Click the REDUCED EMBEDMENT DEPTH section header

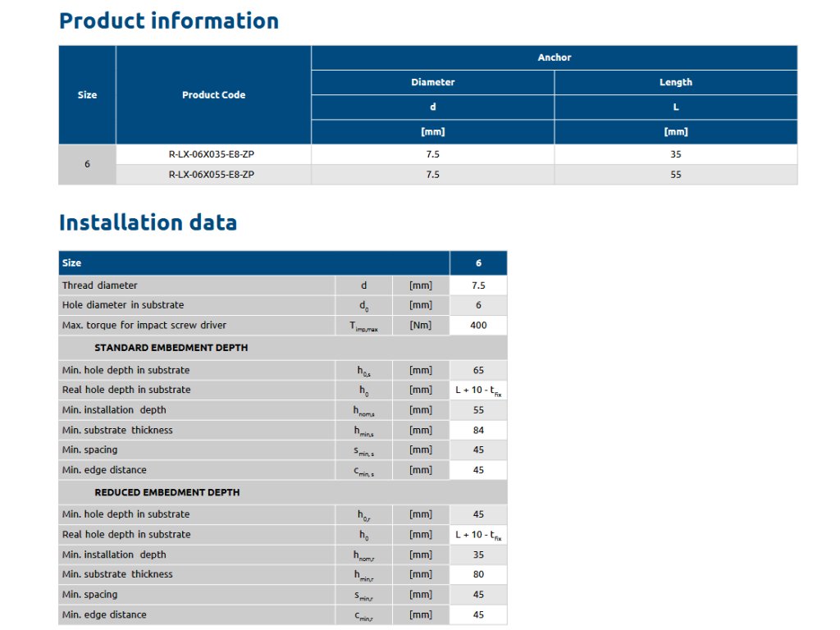167,492
